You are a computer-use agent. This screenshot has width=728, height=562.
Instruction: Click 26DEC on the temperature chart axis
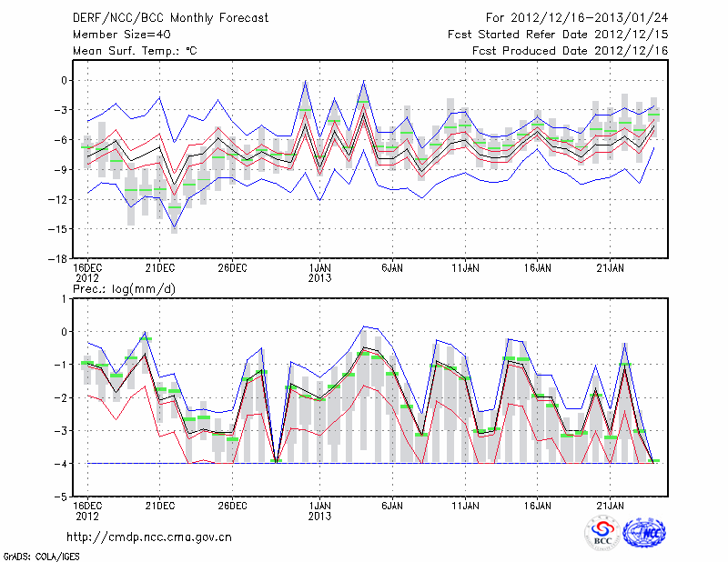pyautogui.click(x=232, y=268)
